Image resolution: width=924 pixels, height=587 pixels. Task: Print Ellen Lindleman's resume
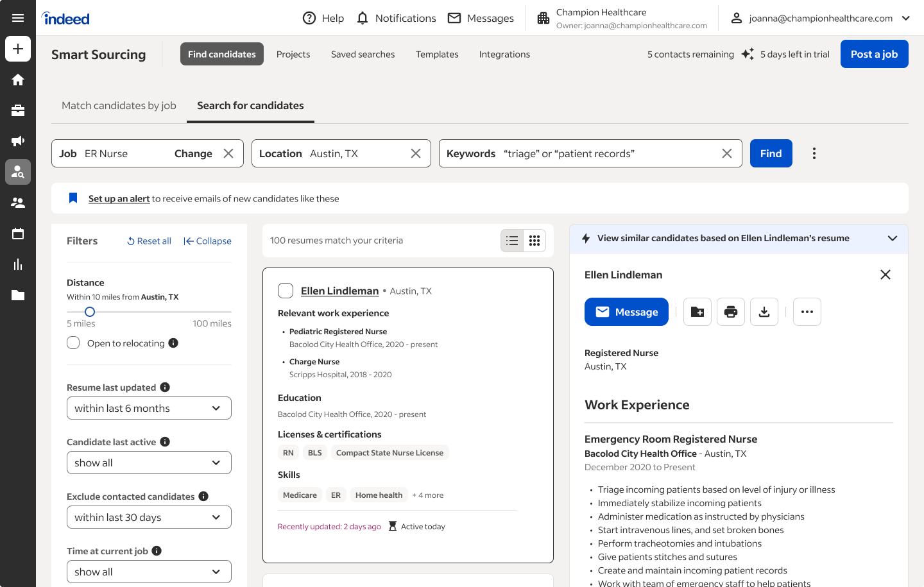(731, 312)
